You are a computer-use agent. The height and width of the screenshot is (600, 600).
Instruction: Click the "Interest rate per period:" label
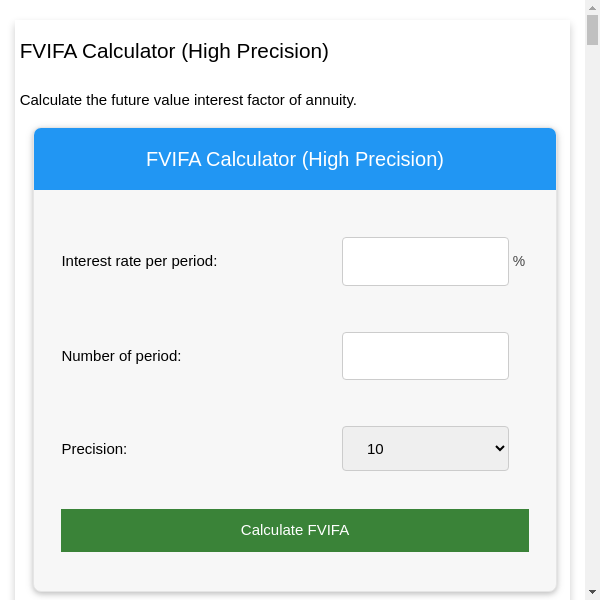point(139,261)
